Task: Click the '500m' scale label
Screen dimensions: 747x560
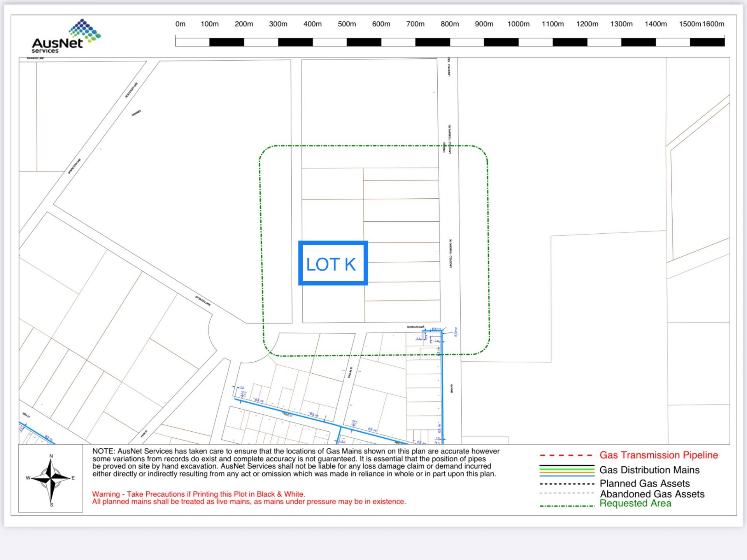Action: pos(347,24)
